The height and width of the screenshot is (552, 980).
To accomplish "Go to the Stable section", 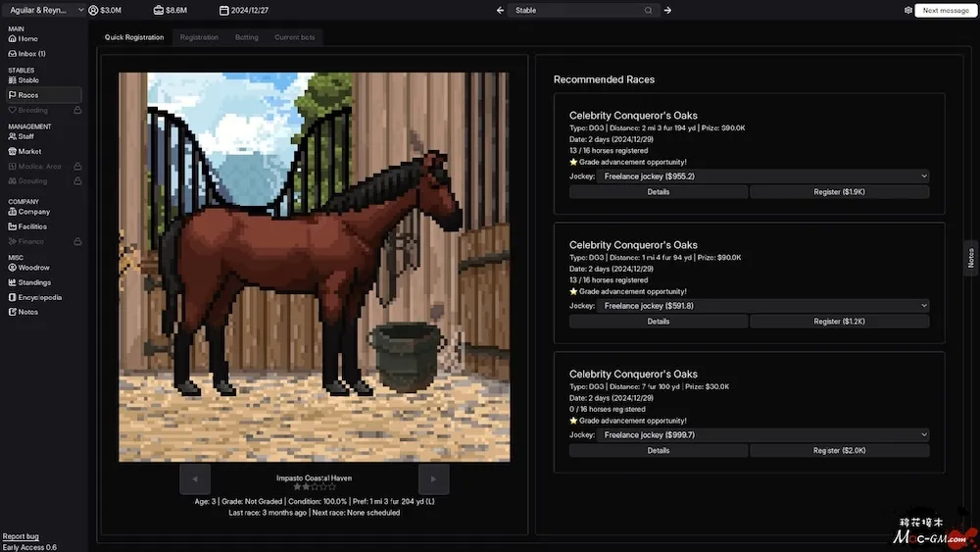I will [x=24, y=80].
